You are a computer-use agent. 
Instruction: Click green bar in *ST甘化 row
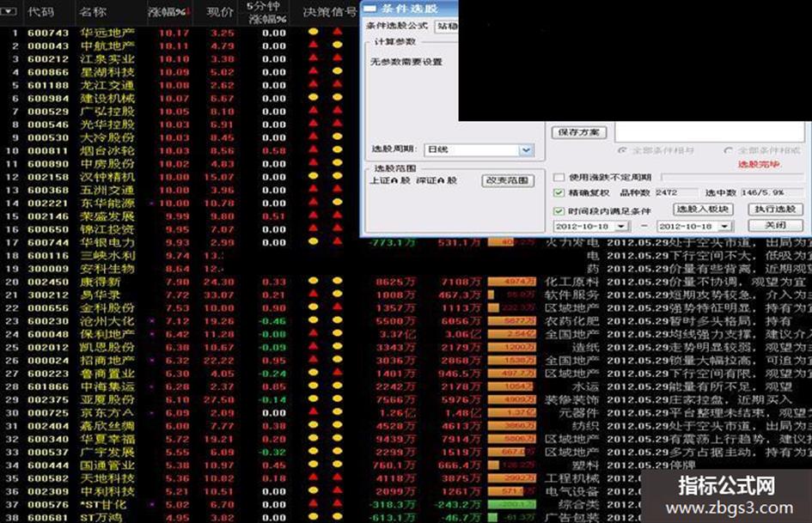(x=511, y=504)
